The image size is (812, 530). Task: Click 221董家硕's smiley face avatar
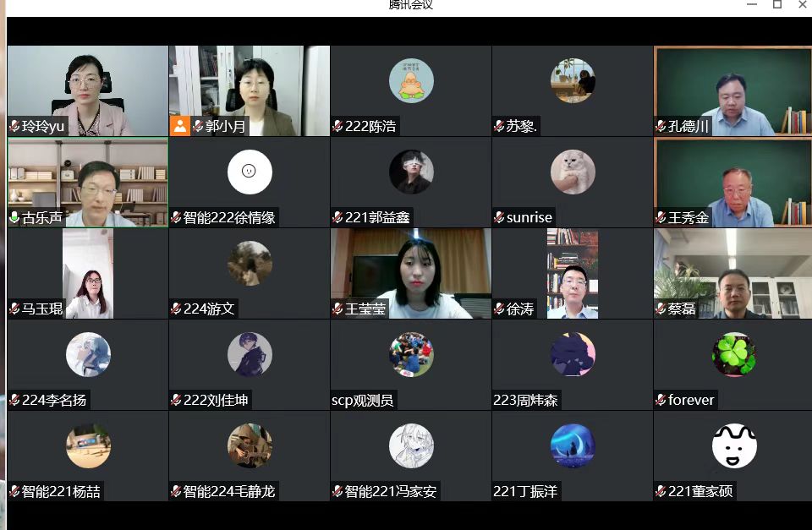734,446
